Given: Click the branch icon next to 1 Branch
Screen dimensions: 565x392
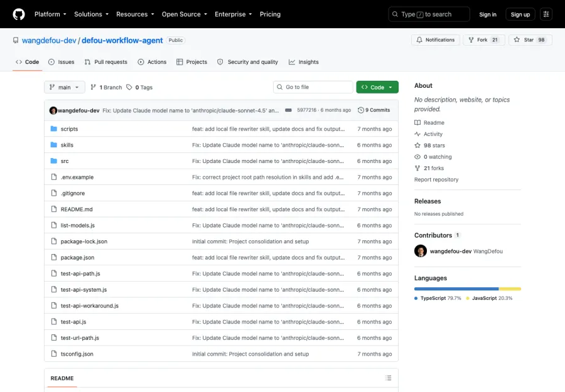Looking at the screenshot, I should (94, 87).
